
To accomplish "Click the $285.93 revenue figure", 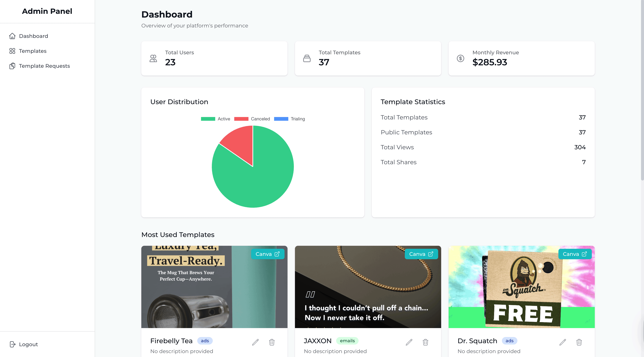I will click(x=489, y=62).
